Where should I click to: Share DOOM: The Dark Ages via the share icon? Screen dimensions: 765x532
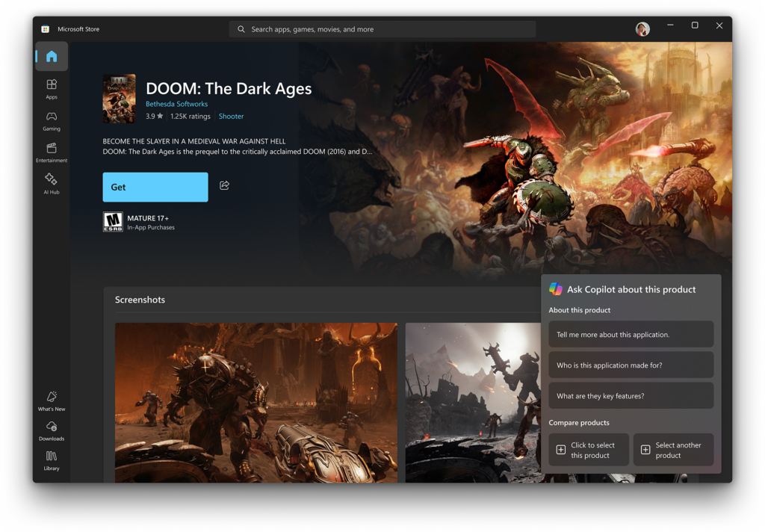click(x=224, y=184)
